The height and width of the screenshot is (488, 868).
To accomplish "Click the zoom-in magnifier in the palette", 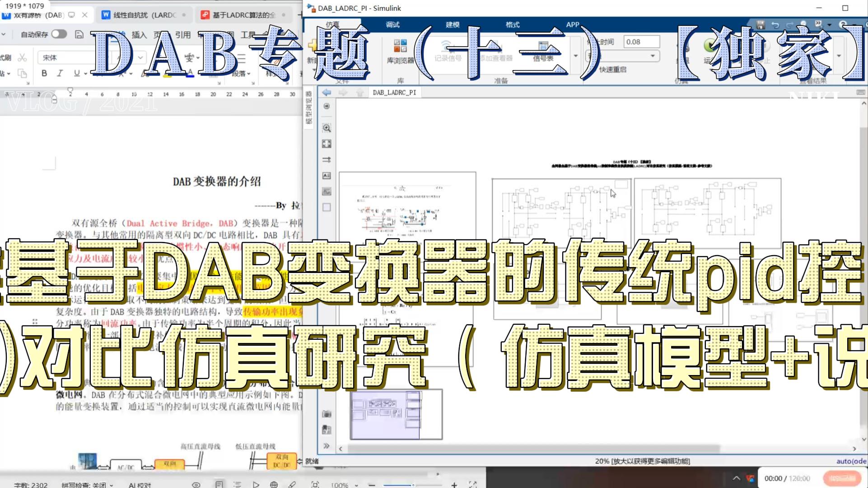I will point(327,128).
